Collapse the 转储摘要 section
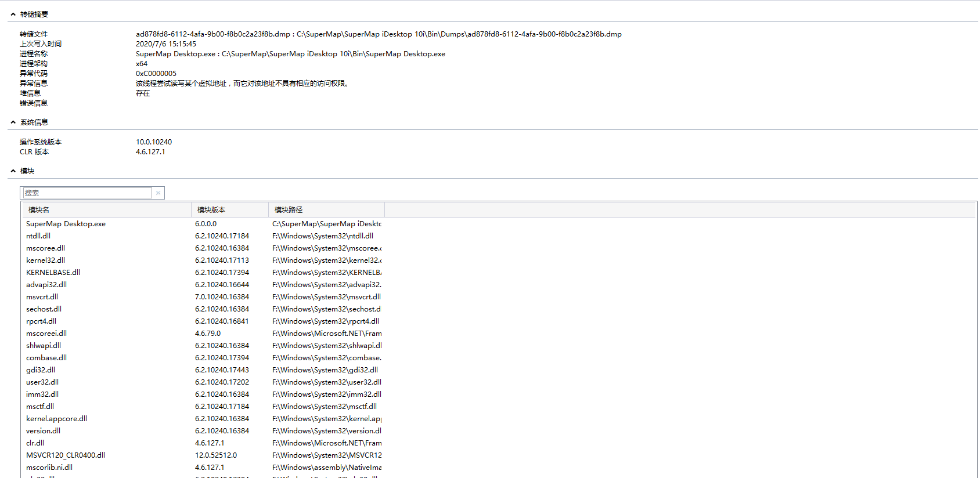 [13, 15]
